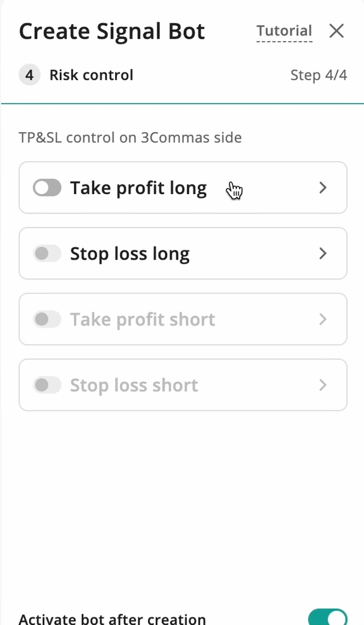This screenshot has width=364, height=625.
Task: Click the step 4 number badge
Action: click(29, 75)
